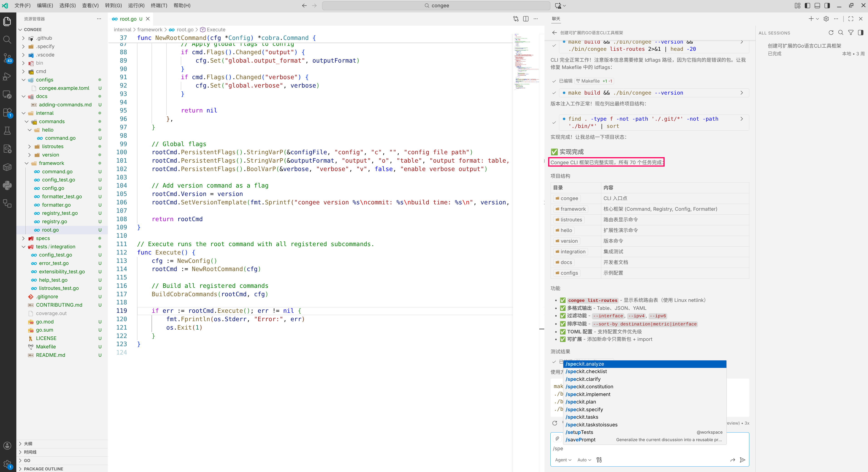This screenshot has width=868, height=472.
Task: Open the Search view in activity bar
Action: (7, 40)
